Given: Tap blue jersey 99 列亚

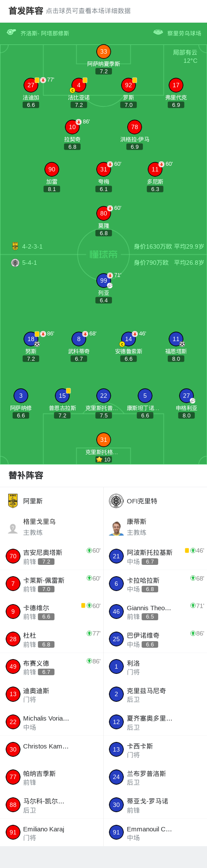Looking at the screenshot, I should pos(103,280).
